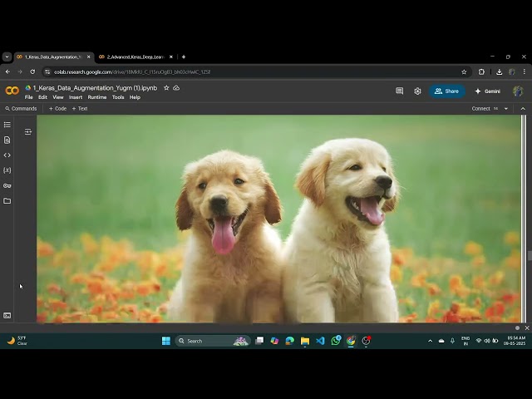
Task: Open the comments icon
Action: (400, 91)
